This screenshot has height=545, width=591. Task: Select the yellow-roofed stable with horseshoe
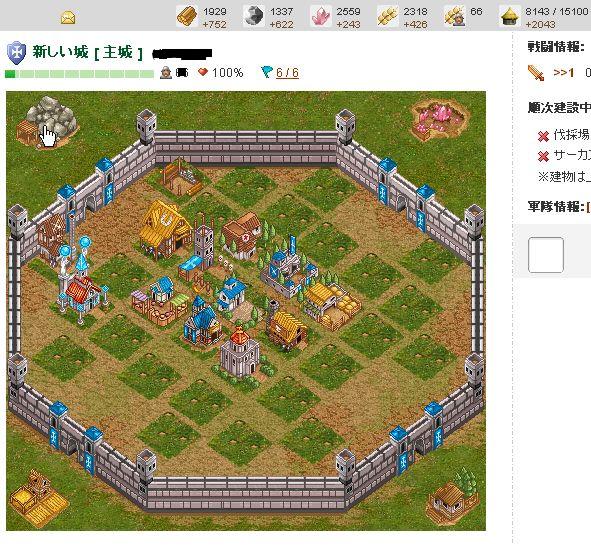click(x=165, y=230)
